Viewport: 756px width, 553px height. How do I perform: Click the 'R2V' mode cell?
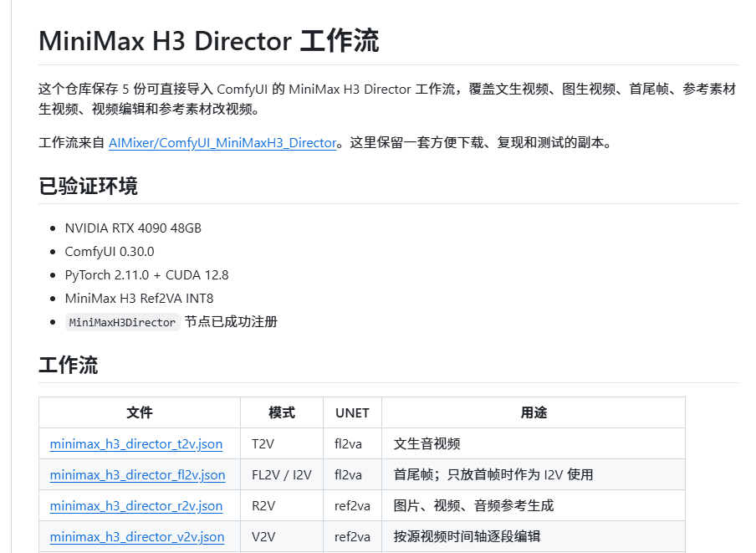(282, 506)
